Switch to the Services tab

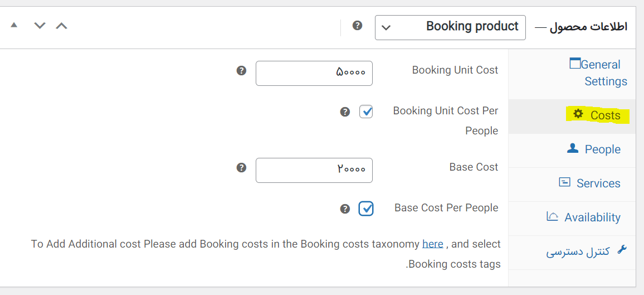[598, 183]
